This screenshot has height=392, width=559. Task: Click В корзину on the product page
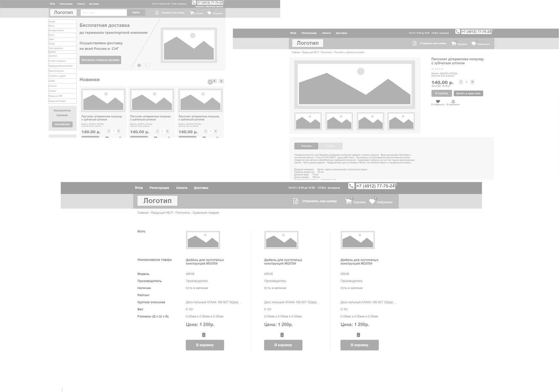click(442, 93)
